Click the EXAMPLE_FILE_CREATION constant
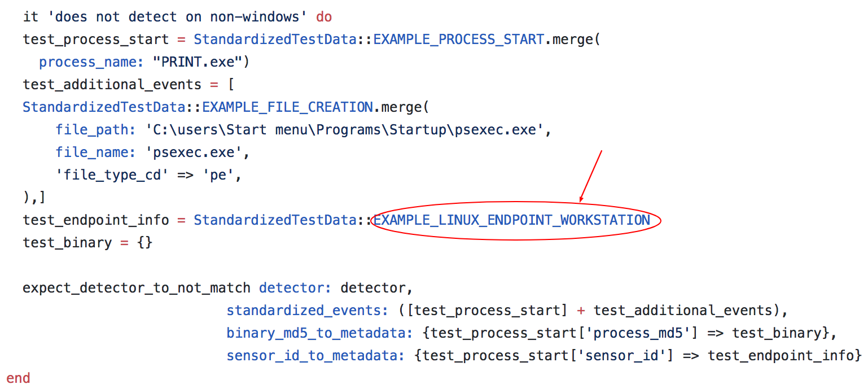The height and width of the screenshot is (384, 868). (288, 107)
